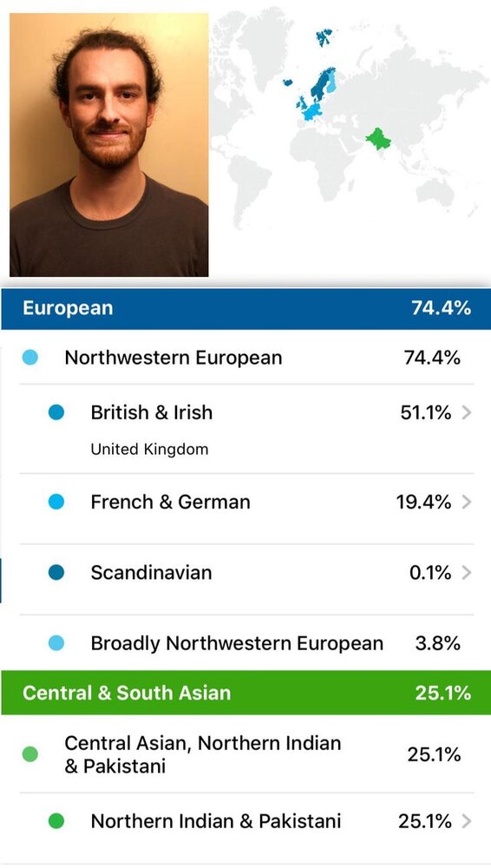This screenshot has width=491, height=868.
Task: Open Northern Indian & Pakistani chevron arrow
Action: click(466, 821)
